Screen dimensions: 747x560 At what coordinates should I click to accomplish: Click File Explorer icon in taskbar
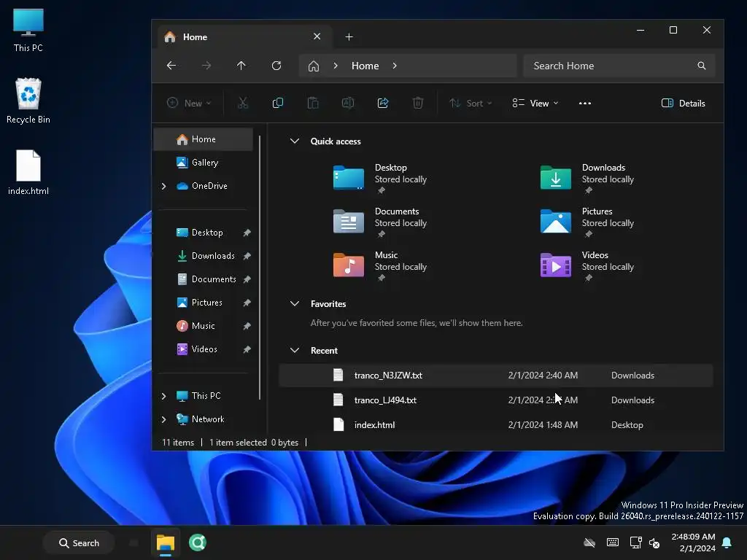pyautogui.click(x=166, y=542)
